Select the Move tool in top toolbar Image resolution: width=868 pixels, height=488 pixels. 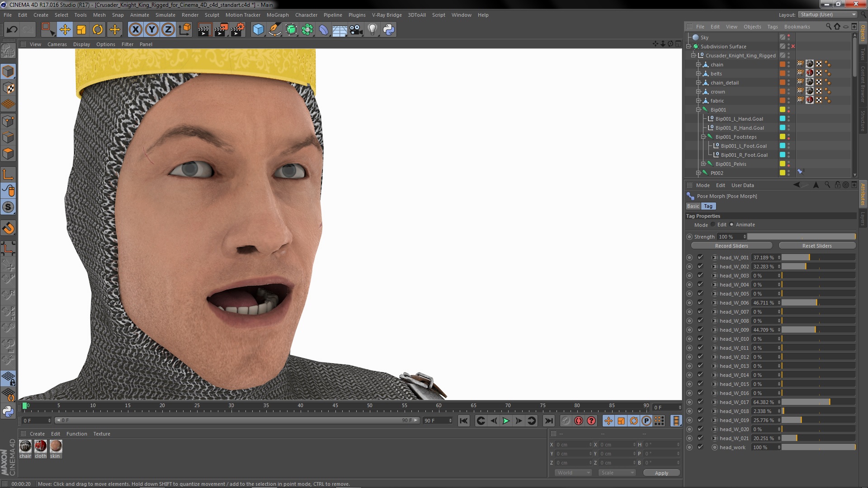(65, 30)
